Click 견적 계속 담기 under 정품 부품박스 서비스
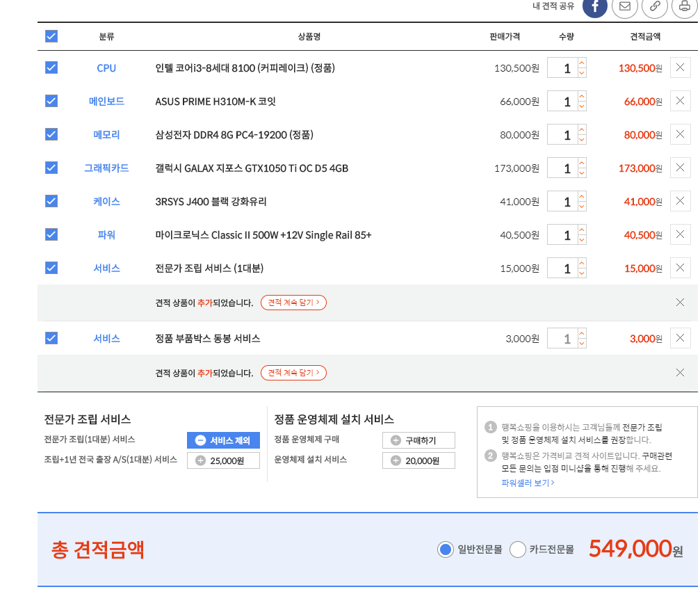The height and width of the screenshot is (594, 700). 293,373
